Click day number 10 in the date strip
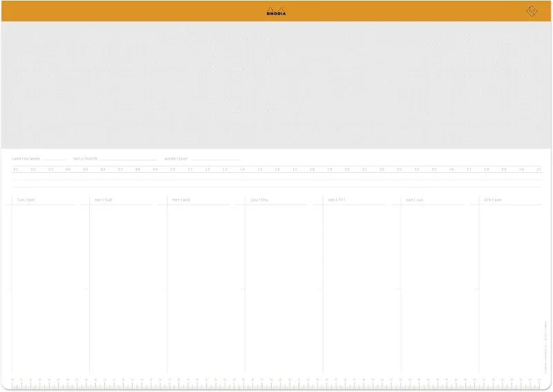This screenshot has height=392, width=553. [x=172, y=169]
